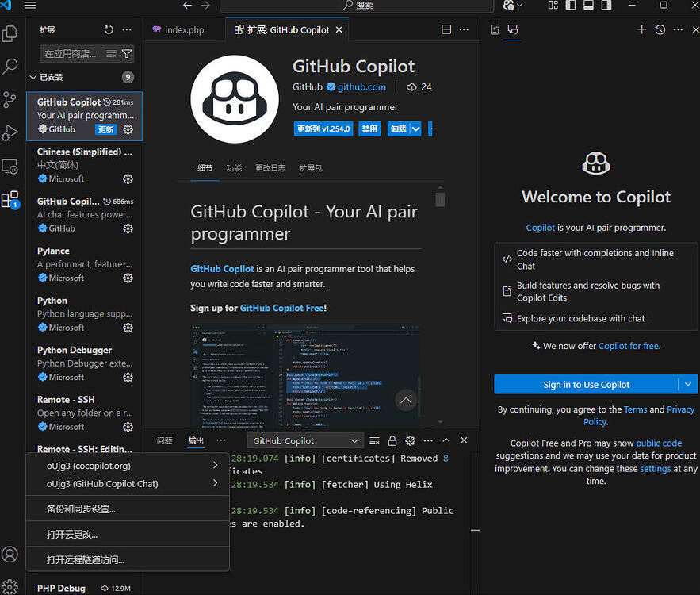The image size is (700, 595).
Task: Open the extensions filter funnel
Action: (x=127, y=54)
